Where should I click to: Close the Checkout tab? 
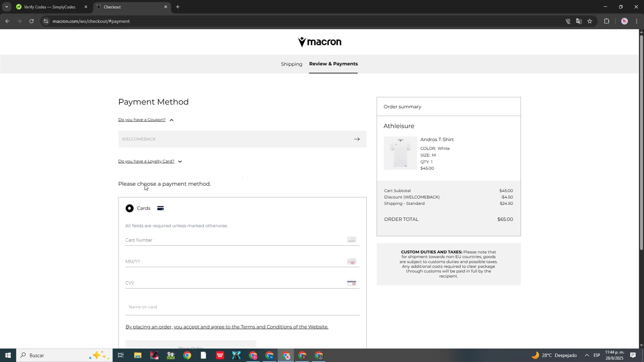[x=166, y=7]
